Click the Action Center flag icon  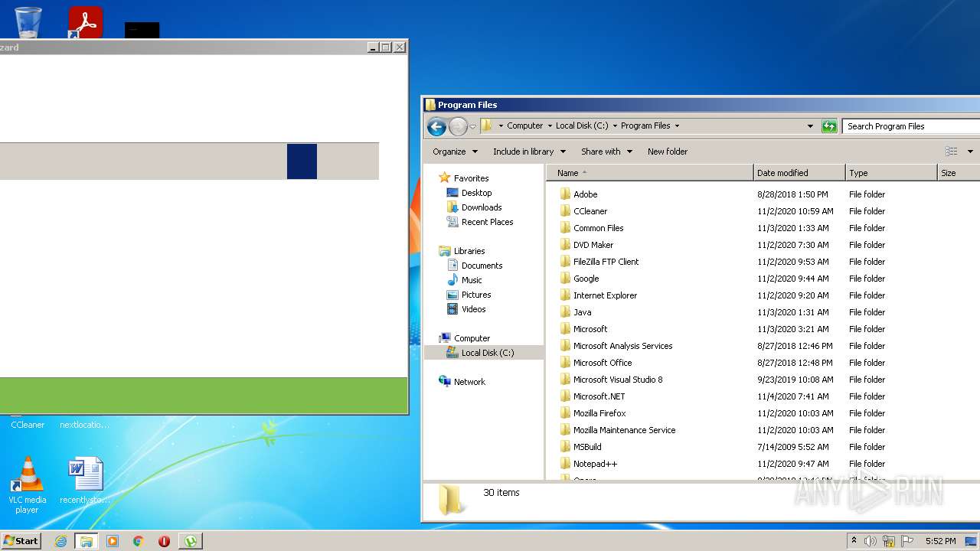coord(907,541)
